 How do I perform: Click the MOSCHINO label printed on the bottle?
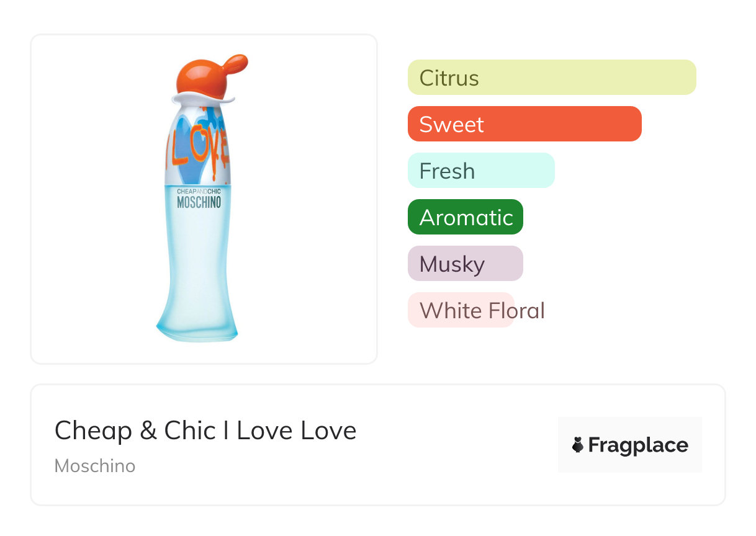click(199, 202)
